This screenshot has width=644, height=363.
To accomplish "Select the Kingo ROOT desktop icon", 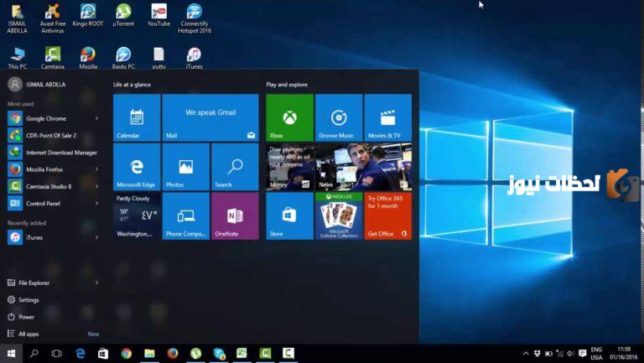I will 88,15.
